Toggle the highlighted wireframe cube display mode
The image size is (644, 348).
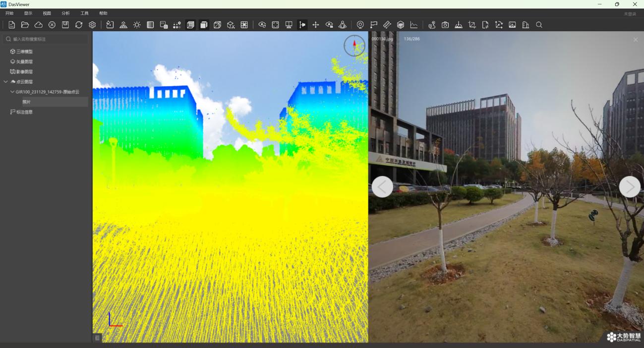tap(190, 25)
